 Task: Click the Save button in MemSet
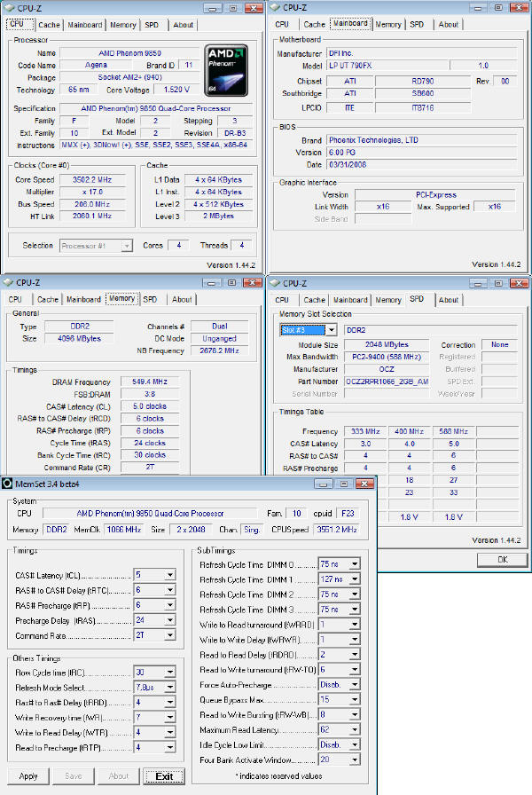pyautogui.click(x=74, y=775)
